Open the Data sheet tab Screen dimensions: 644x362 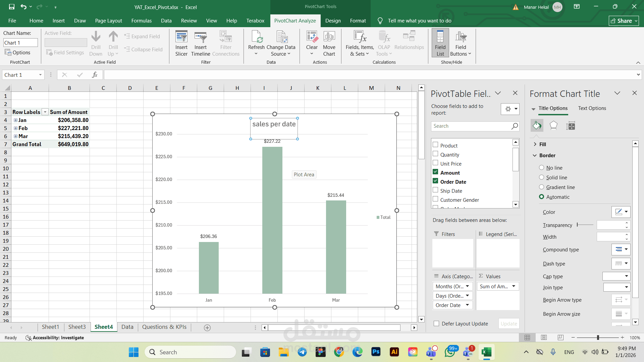coord(127,327)
